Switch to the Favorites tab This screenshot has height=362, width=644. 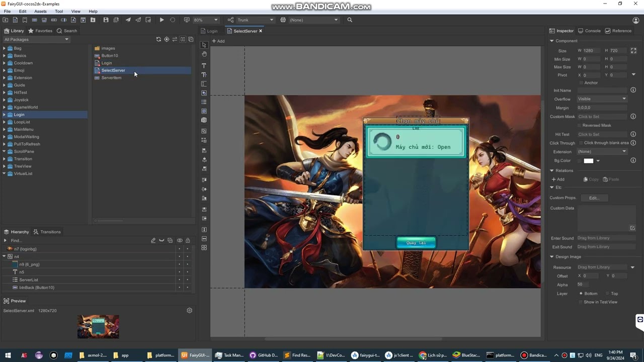point(40,31)
